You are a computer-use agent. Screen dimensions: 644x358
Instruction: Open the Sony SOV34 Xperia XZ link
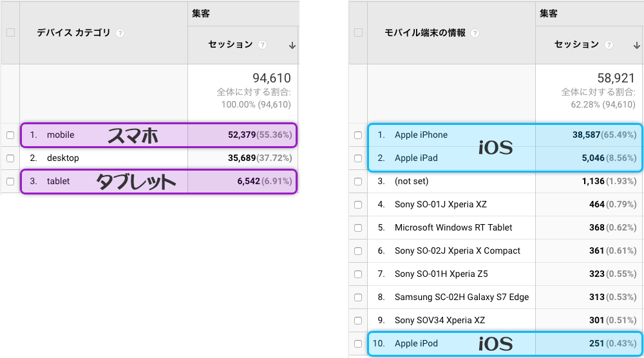point(440,320)
